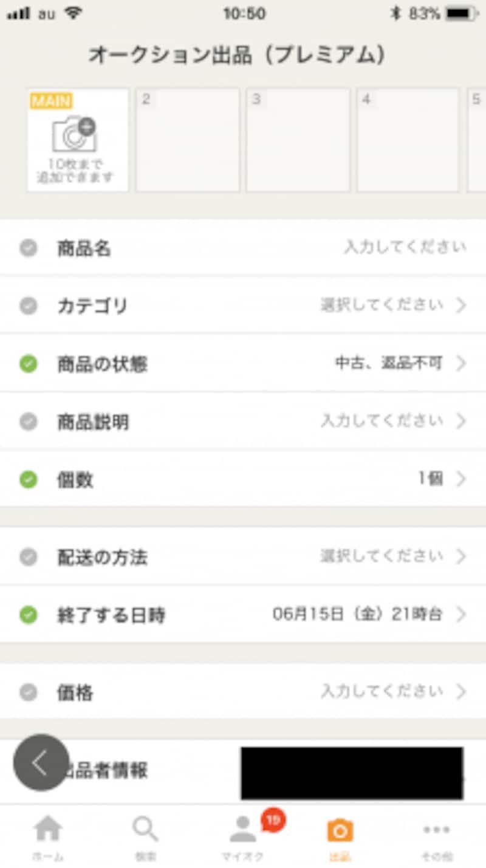This screenshot has width=486, height=868.
Task: Tap 中古、返品不可 condition value
Action: [388, 364]
